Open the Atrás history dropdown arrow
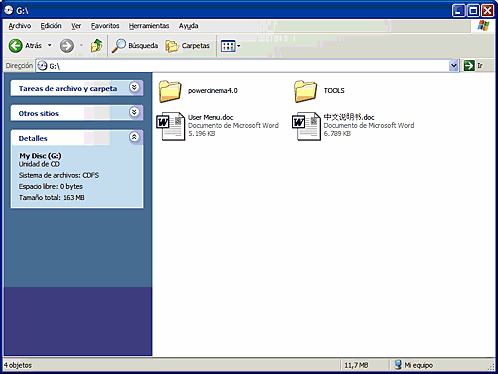This screenshot has width=498, height=374. point(50,45)
